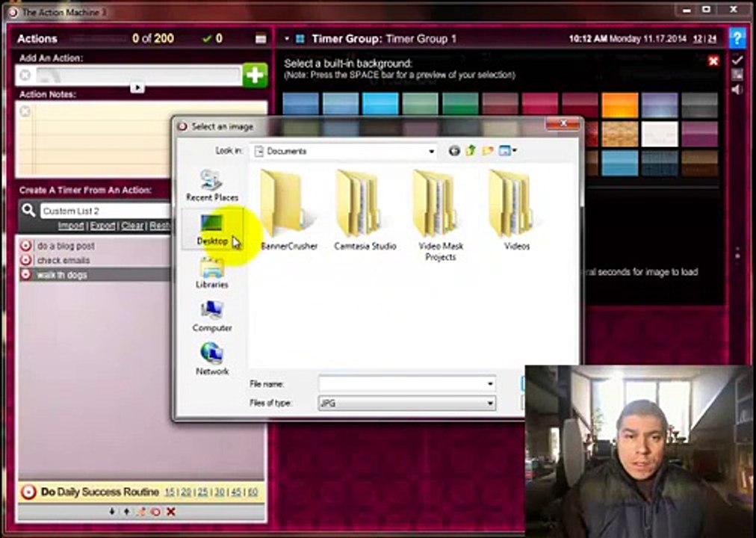Go back to last folder in file dialog
The height and width of the screenshot is (538, 756).
(x=454, y=151)
